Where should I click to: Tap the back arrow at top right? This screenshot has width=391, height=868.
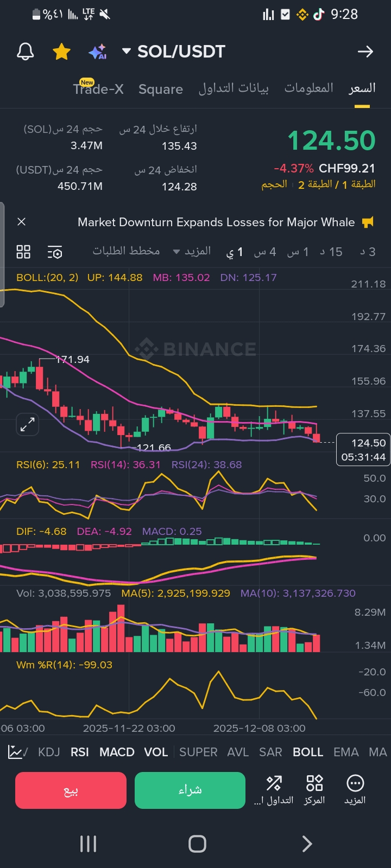tap(365, 52)
